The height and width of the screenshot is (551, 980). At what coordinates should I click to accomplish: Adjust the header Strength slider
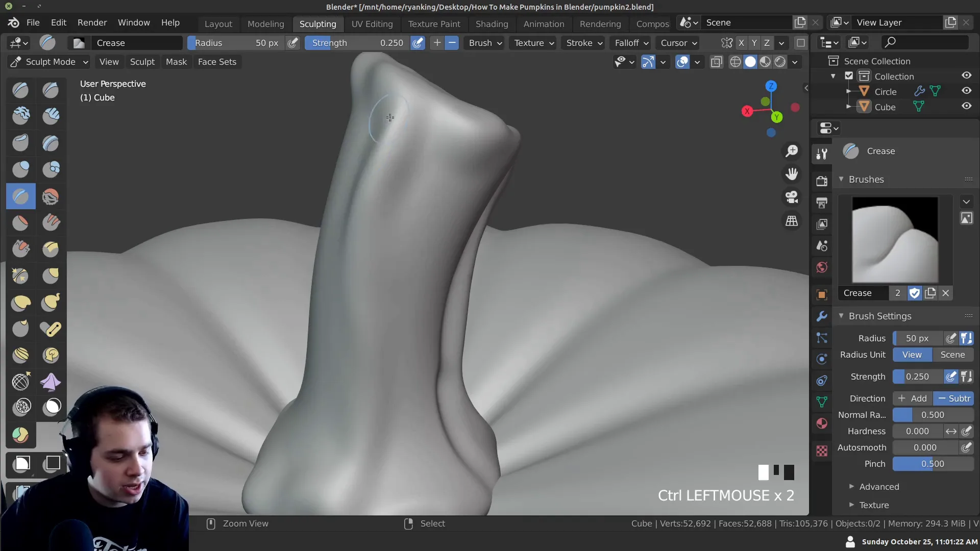click(x=357, y=43)
